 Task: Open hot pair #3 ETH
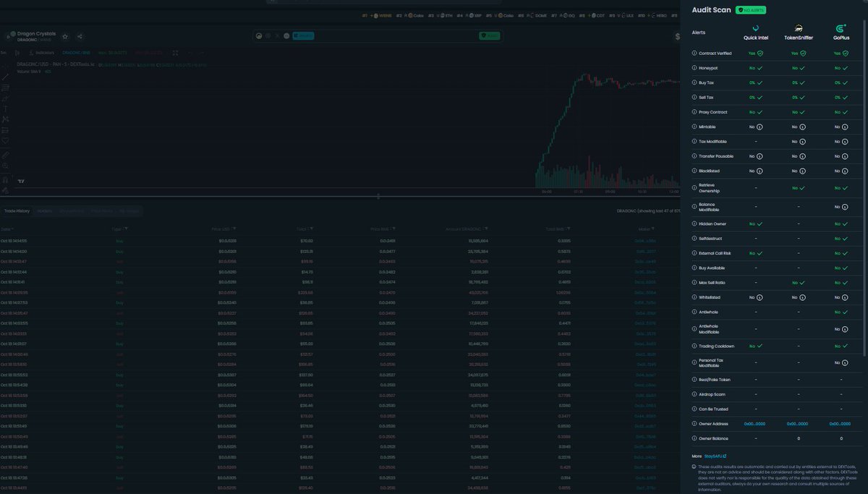point(440,15)
